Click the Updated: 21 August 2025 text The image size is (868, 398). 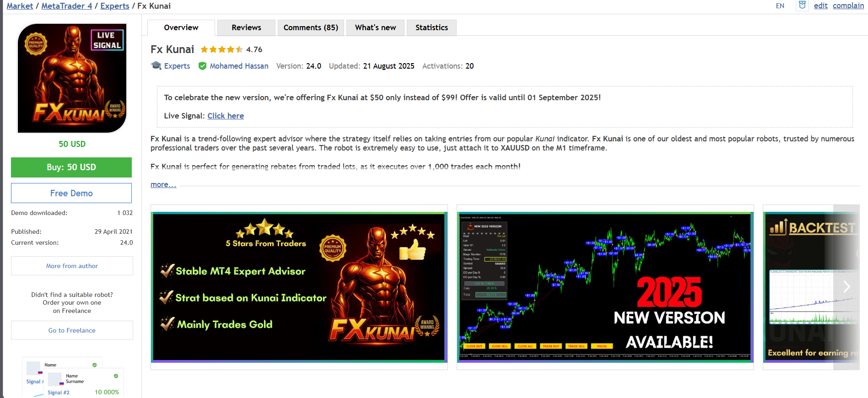[x=372, y=66]
